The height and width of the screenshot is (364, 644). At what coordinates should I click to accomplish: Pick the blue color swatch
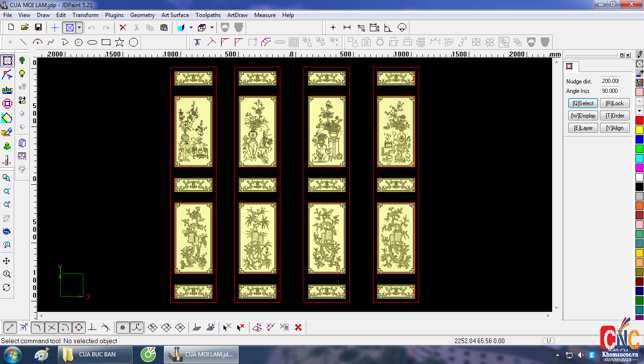coord(639,139)
